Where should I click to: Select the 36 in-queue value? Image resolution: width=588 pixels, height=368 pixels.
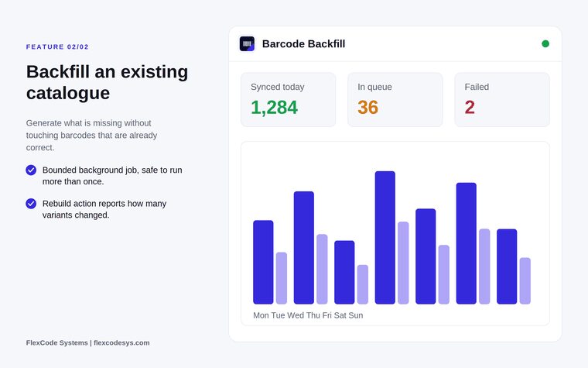pyautogui.click(x=367, y=108)
